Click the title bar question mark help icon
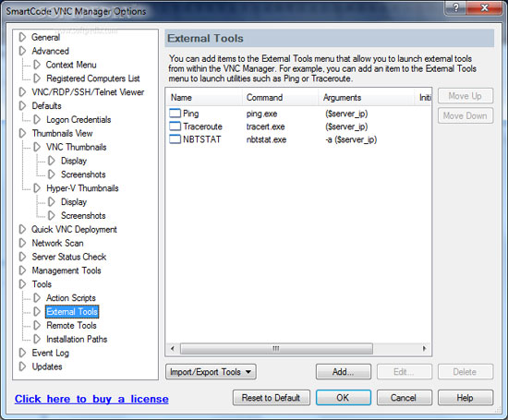 [x=456, y=7]
